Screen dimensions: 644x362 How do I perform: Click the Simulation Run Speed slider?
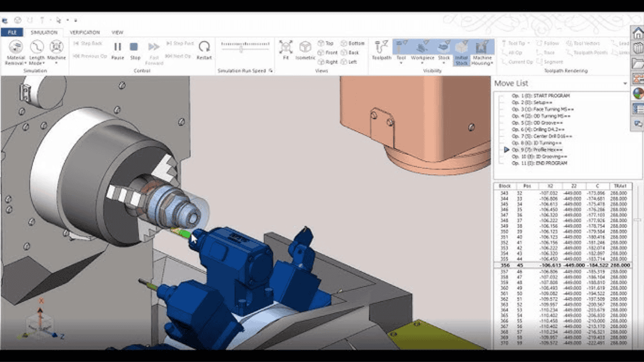point(242,48)
